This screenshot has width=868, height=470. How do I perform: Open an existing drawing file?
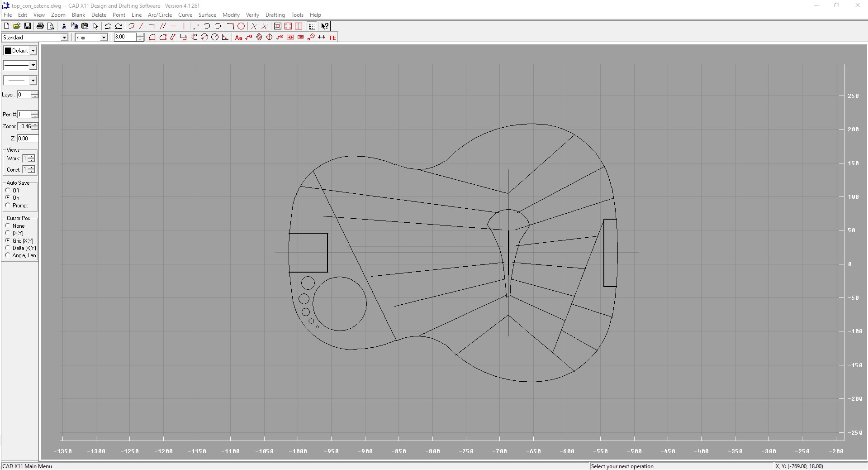(x=17, y=26)
